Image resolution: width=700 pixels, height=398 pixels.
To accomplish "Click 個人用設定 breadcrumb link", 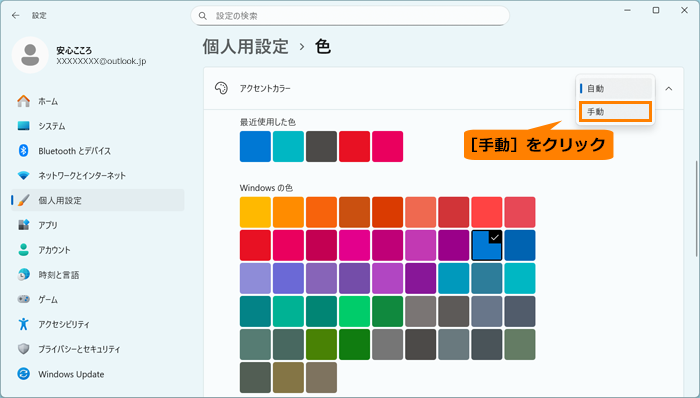I will 246,46.
